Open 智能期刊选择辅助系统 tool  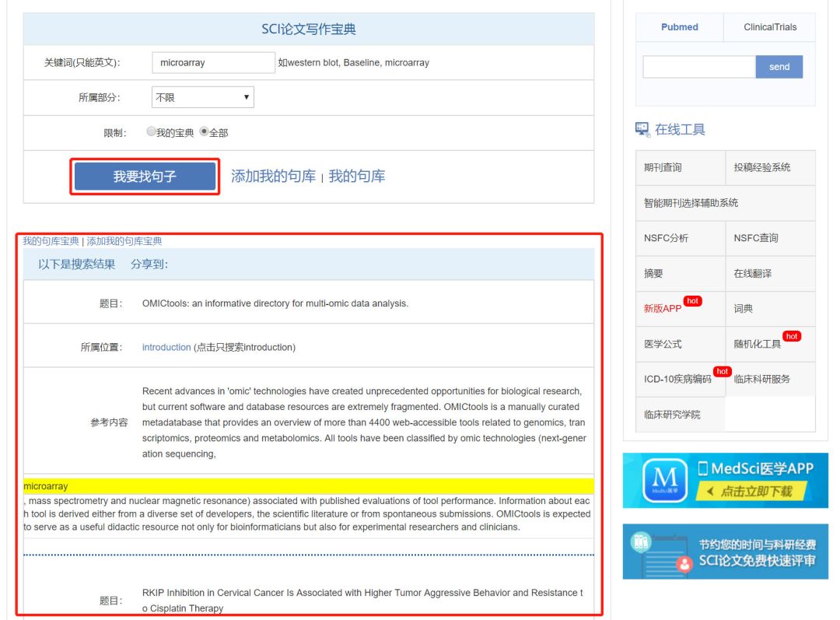click(691, 202)
